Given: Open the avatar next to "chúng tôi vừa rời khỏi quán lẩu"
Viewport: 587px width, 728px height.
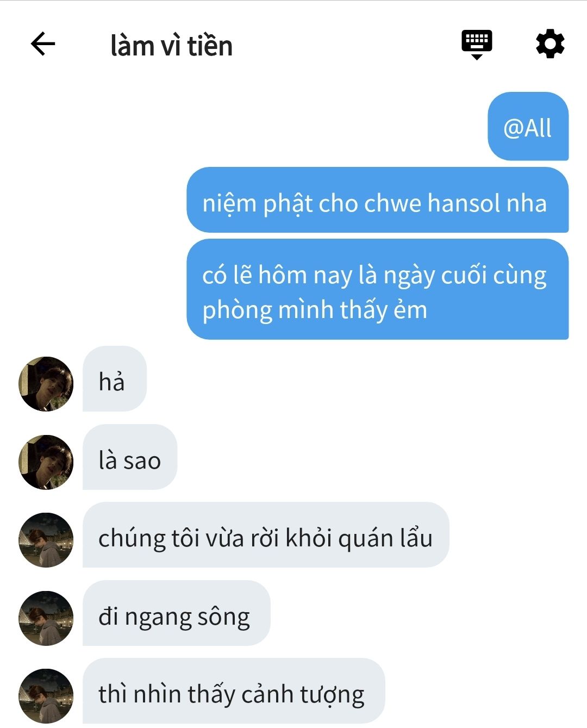Looking at the screenshot, I should (x=46, y=540).
